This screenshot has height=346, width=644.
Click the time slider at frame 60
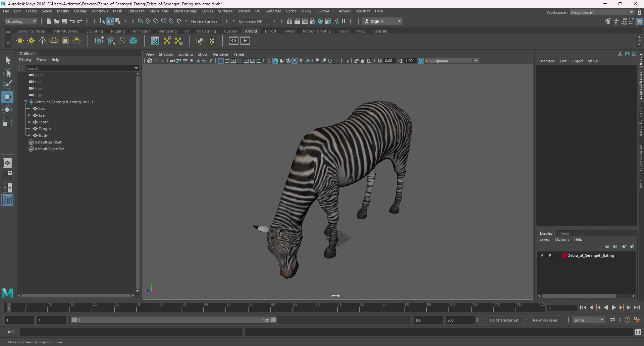273,307
